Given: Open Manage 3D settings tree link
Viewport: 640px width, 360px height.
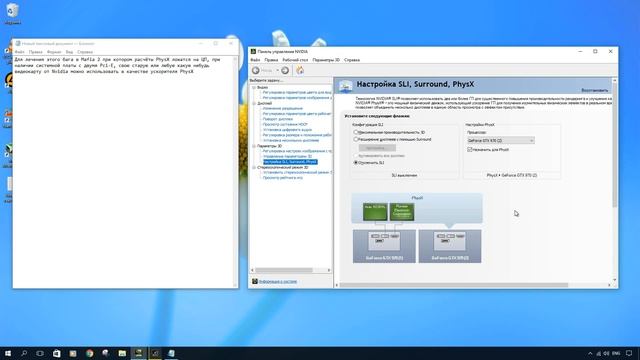Looking at the screenshot, I should [287, 156].
